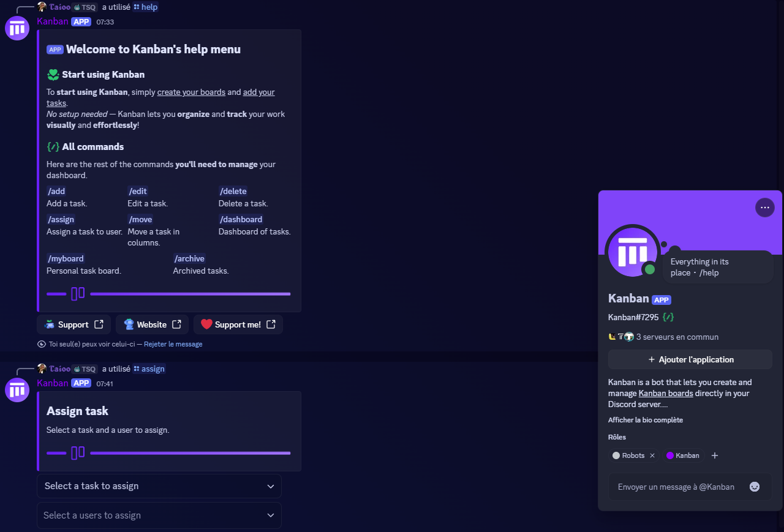Click t'aioo's user avatar above the help message

42,7
